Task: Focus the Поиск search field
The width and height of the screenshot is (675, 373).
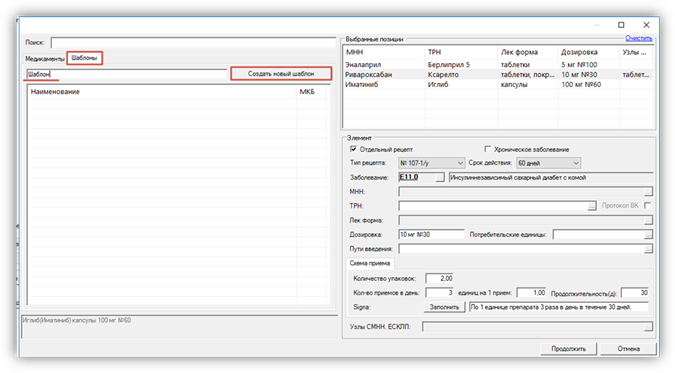Action: 193,42
